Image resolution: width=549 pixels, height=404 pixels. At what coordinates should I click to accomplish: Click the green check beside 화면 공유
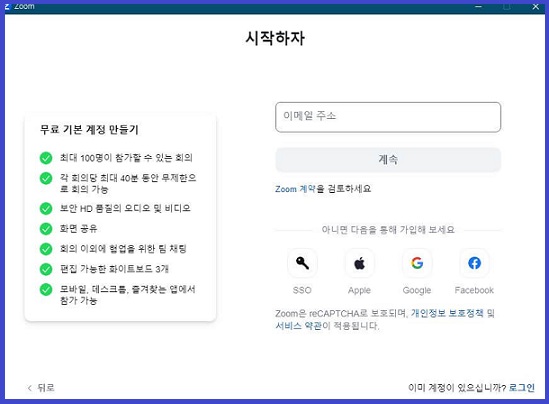tap(46, 229)
